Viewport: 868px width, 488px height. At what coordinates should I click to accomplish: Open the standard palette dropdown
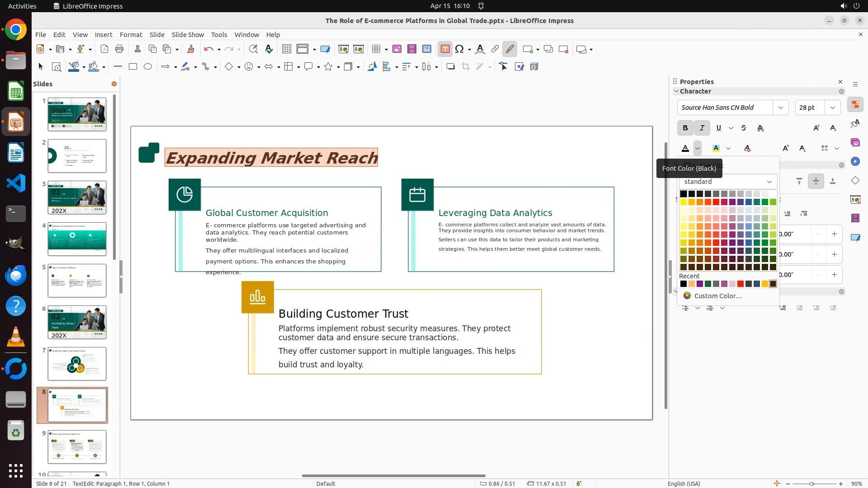[x=769, y=182]
